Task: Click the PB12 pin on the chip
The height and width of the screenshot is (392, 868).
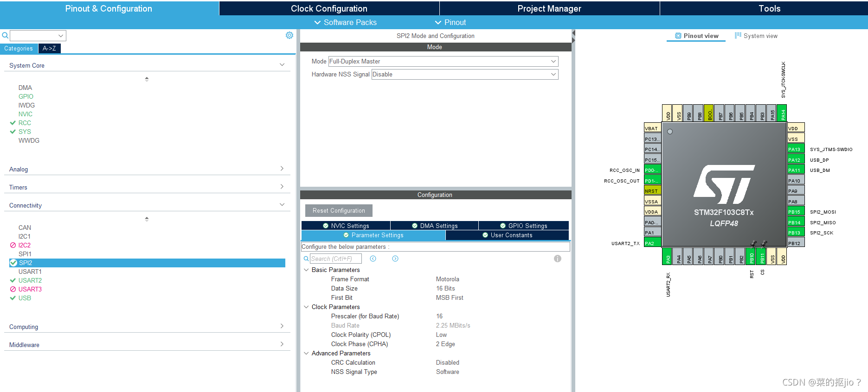Action: (x=796, y=243)
